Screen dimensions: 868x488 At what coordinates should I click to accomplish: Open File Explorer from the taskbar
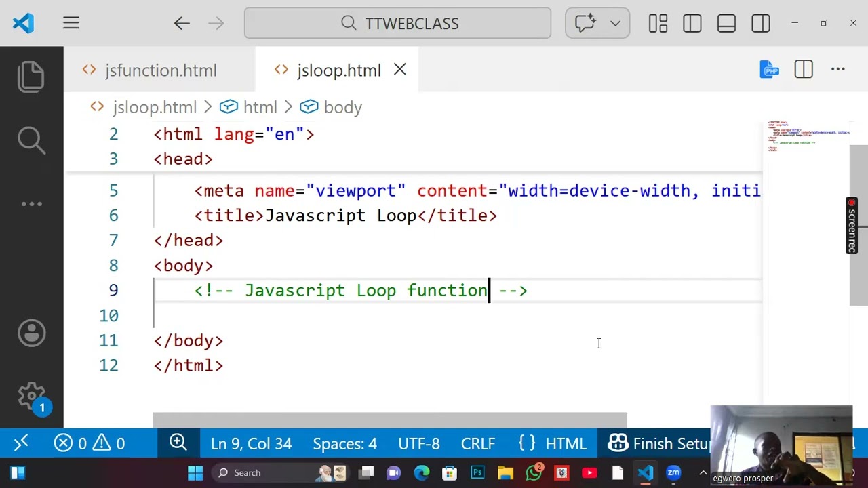click(x=505, y=473)
